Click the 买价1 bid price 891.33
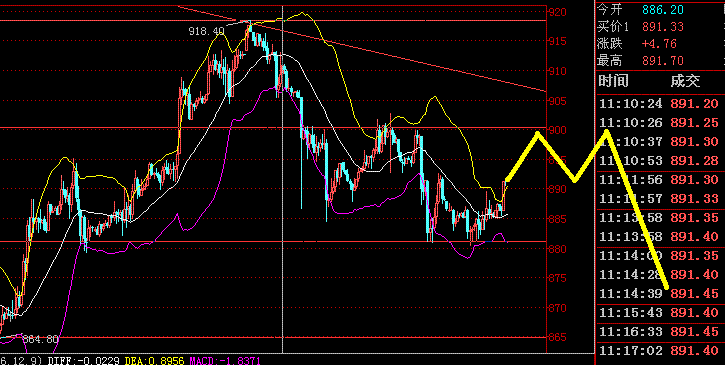 coord(663,27)
